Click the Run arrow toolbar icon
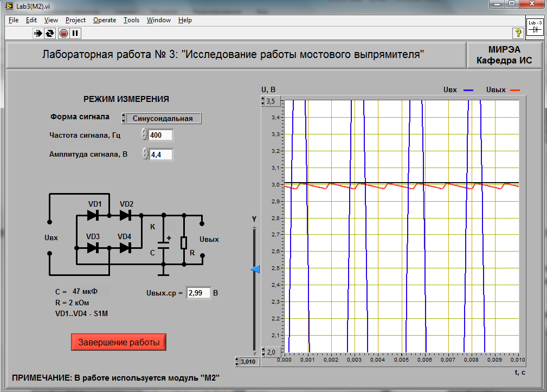 click(38, 34)
